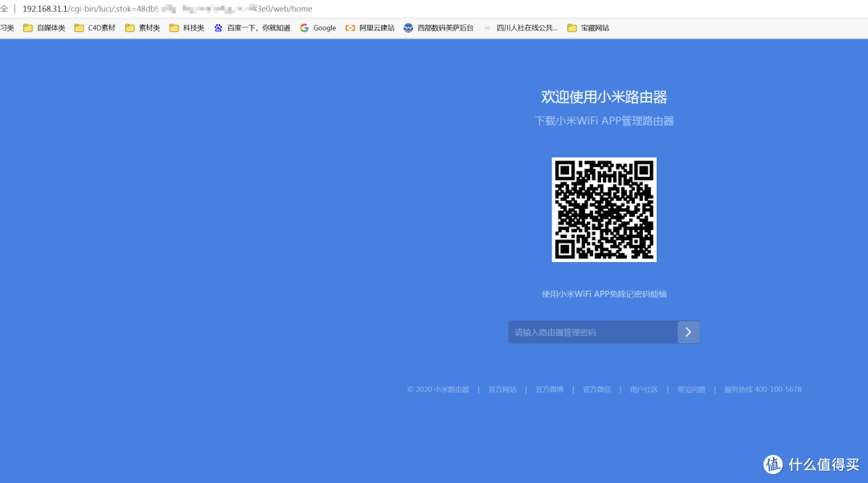Open the 素材类 bookmark folder
This screenshot has height=483, width=868.
[143, 27]
